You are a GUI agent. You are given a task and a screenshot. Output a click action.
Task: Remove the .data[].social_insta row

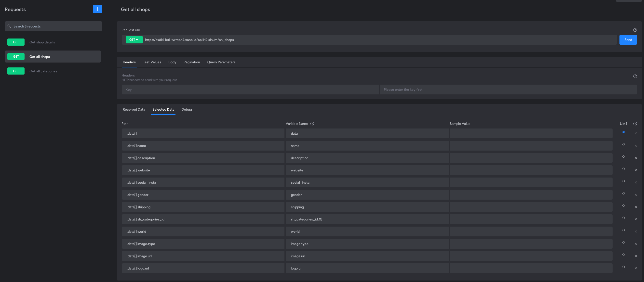(x=635, y=183)
